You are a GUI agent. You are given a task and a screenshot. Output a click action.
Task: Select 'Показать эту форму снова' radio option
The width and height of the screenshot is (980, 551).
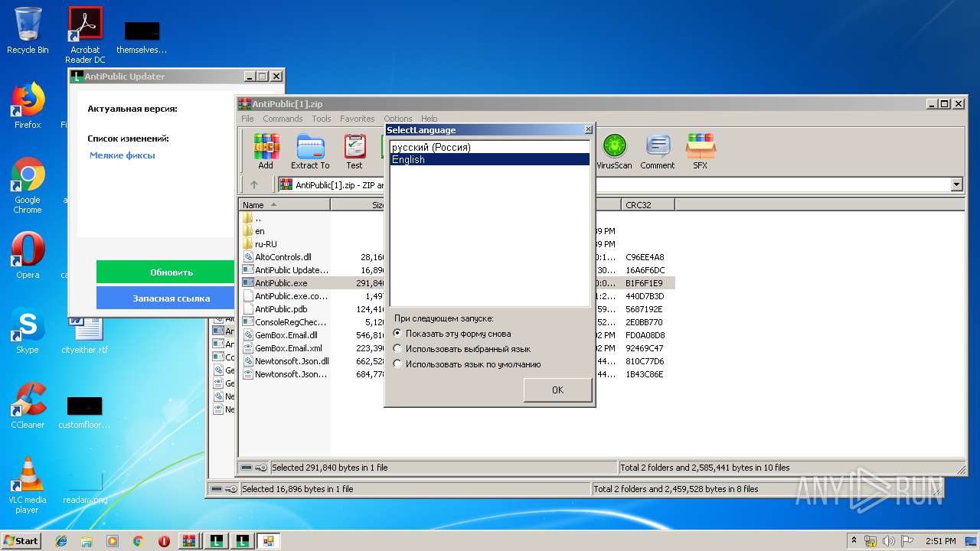[x=452, y=334]
